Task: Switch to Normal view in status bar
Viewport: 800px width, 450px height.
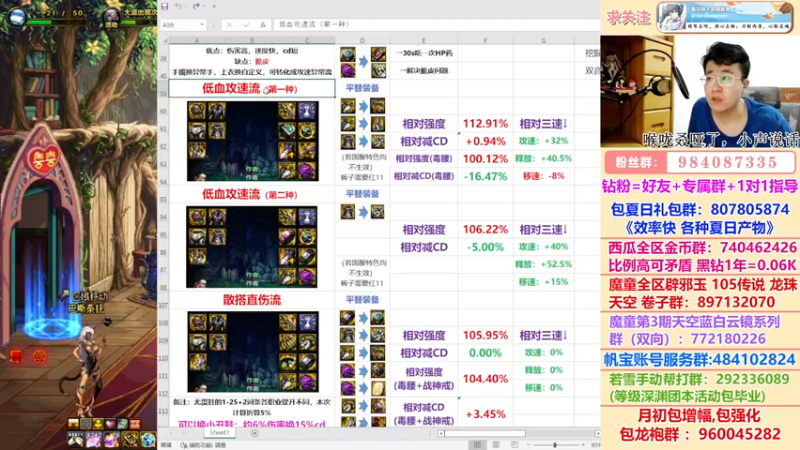Action: tap(477, 445)
